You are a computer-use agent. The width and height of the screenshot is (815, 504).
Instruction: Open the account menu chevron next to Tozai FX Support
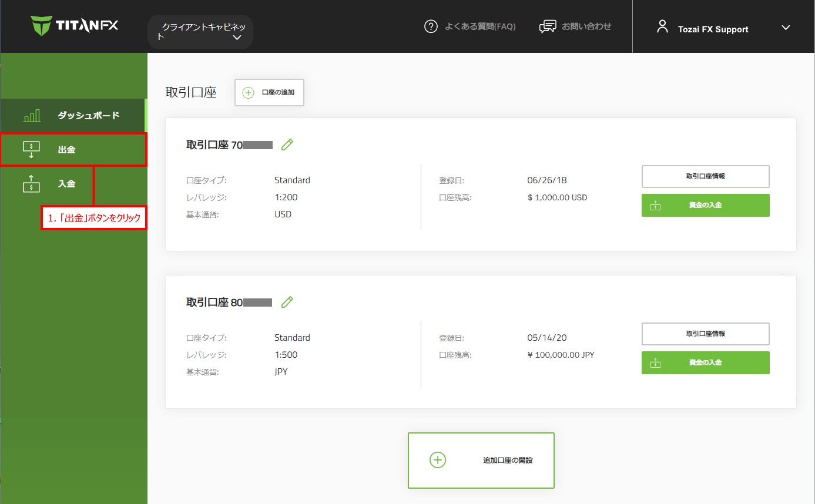[786, 26]
